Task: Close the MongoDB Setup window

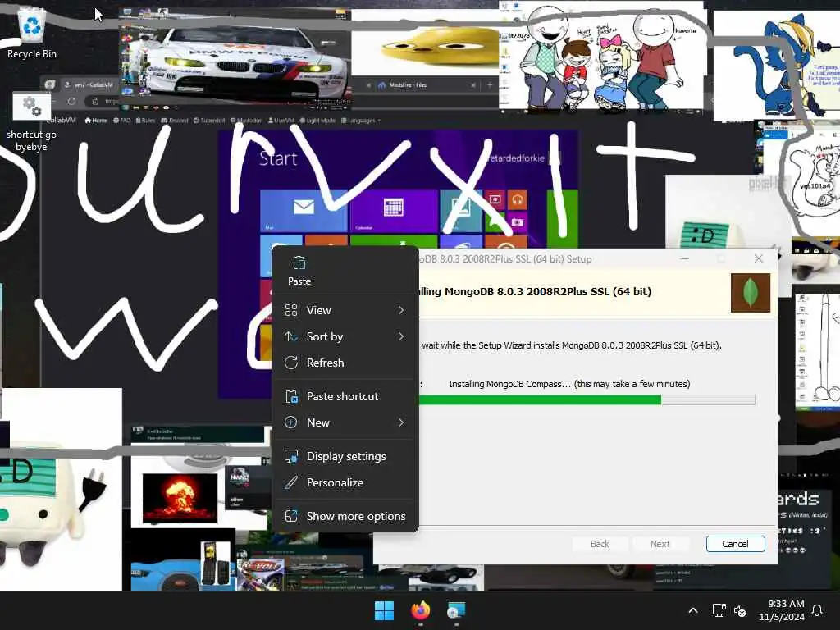Action: pos(759,258)
